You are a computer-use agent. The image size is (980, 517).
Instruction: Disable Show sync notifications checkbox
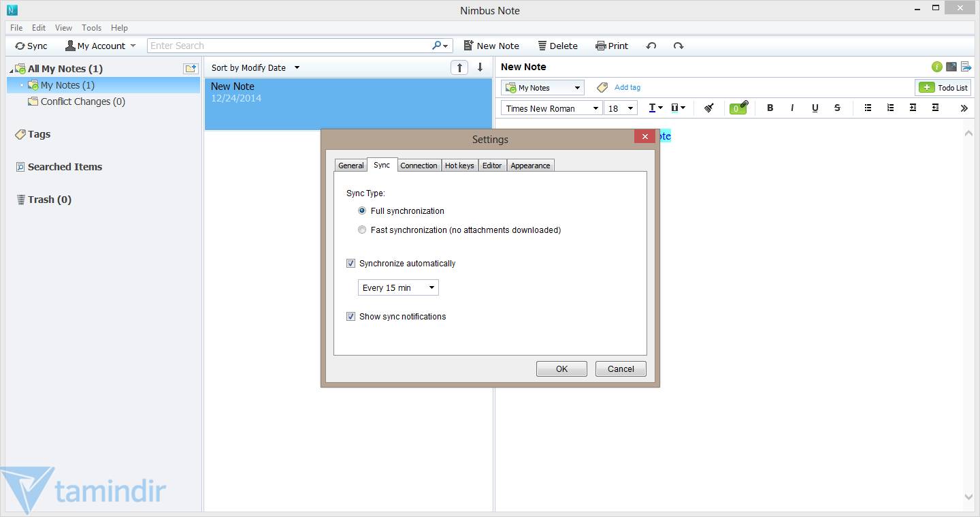[351, 317]
